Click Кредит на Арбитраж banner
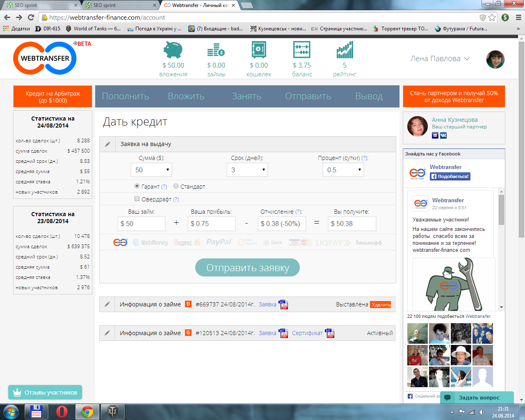The width and height of the screenshot is (525, 420). coord(52,97)
